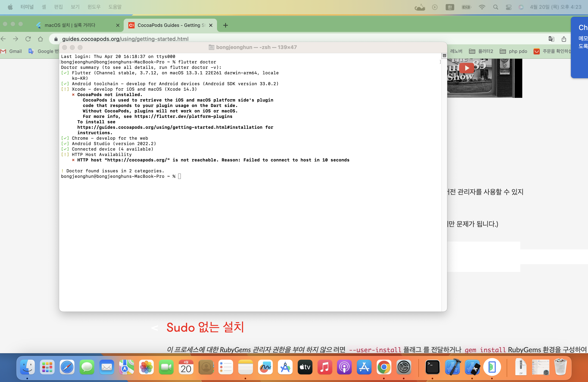Open the Google 번역 bookmark
This screenshot has width=588, height=382.
tap(44, 51)
